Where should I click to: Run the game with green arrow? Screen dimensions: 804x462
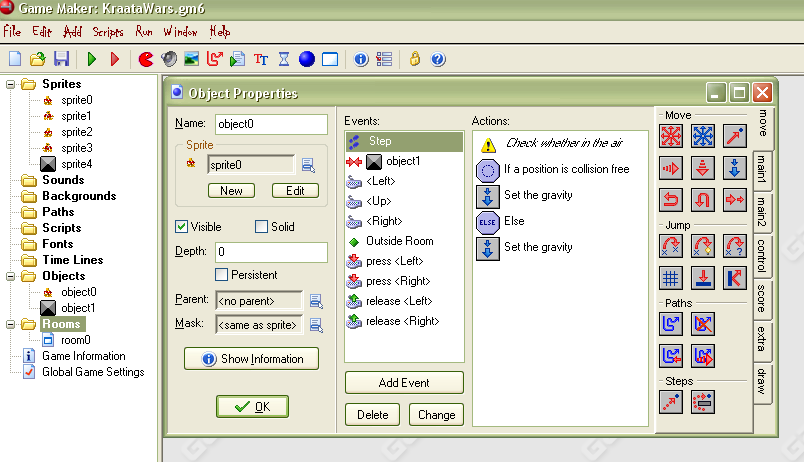click(92, 59)
